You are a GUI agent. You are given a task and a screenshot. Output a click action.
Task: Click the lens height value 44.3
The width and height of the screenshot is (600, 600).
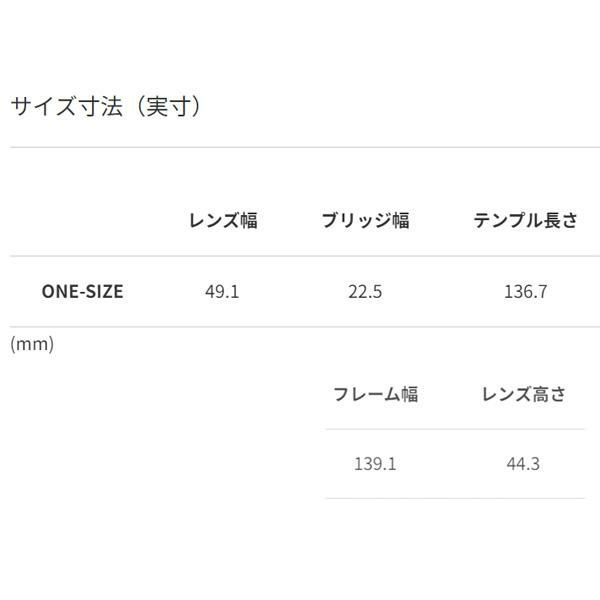[x=524, y=464]
